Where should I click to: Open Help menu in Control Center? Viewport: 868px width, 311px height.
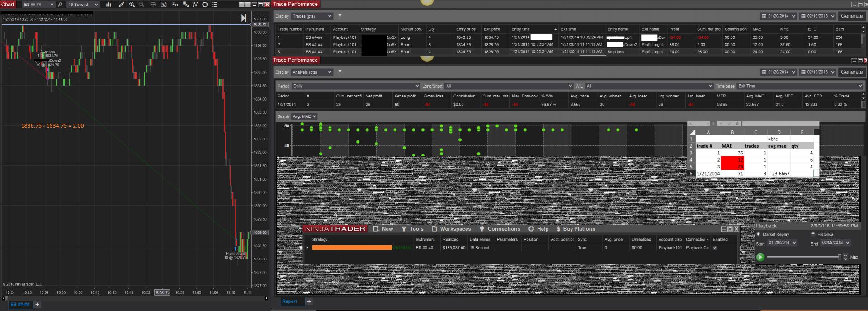click(538, 229)
